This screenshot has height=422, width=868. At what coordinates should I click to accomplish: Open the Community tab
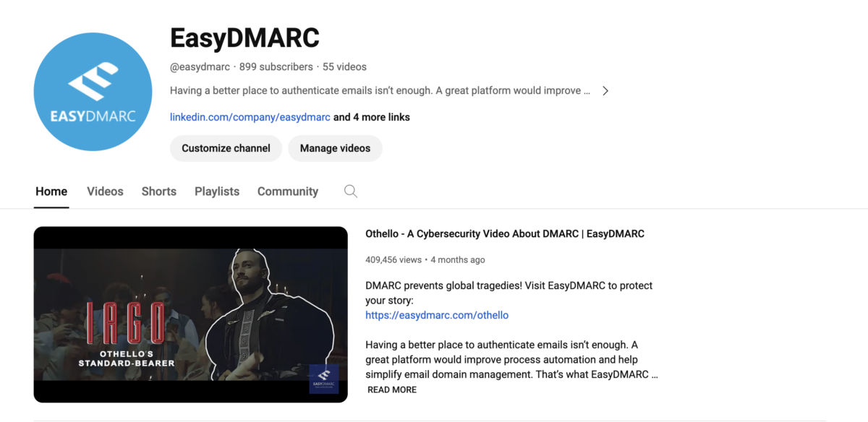(287, 191)
